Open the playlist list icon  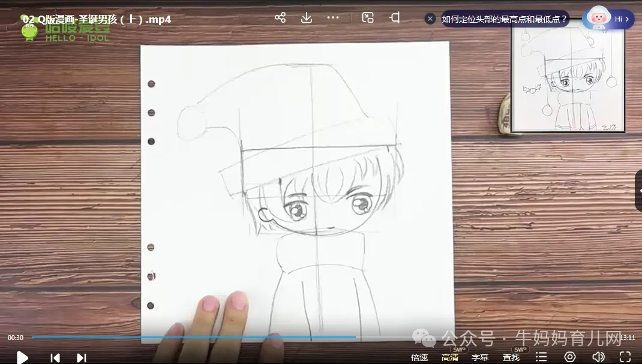coord(541,357)
